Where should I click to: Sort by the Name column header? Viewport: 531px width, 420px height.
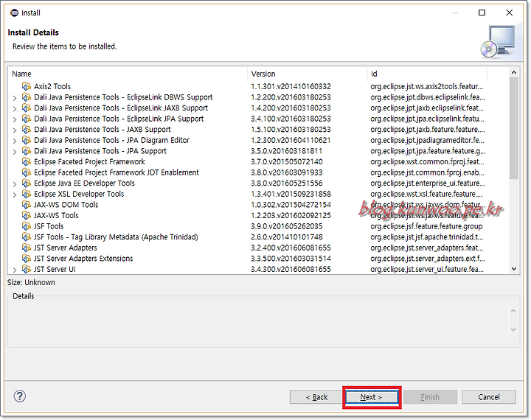tap(128, 74)
